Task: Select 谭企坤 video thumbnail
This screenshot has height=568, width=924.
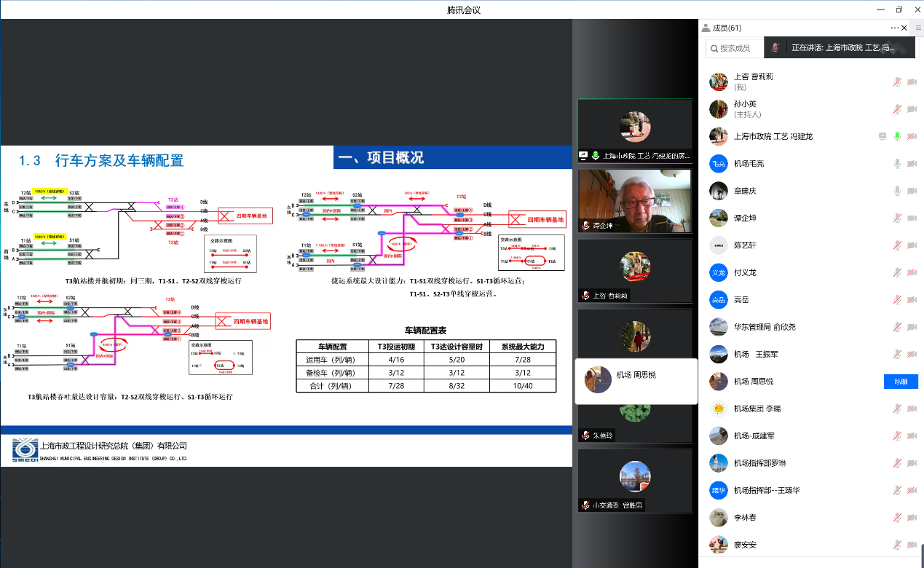Action: coord(634,201)
